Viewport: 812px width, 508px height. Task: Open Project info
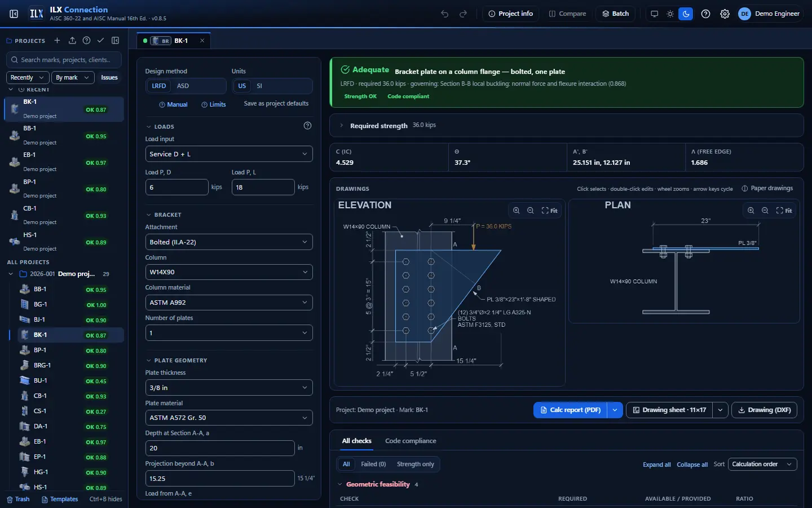(510, 14)
